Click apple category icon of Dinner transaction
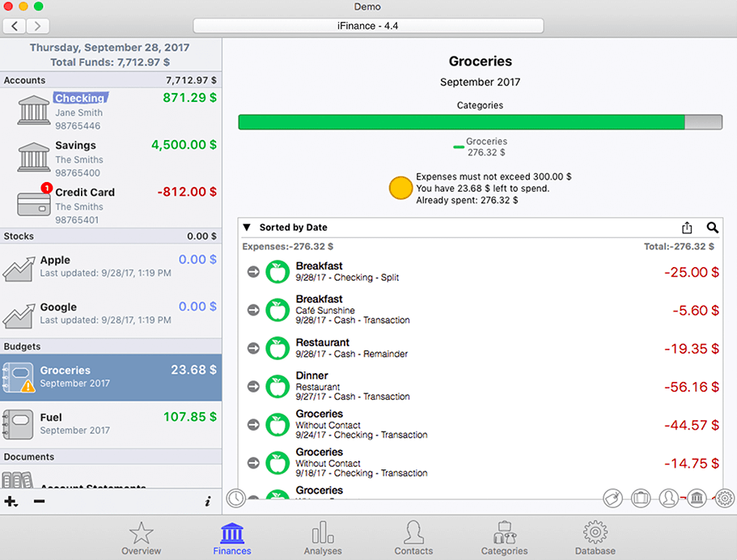 pyautogui.click(x=277, y=386)
